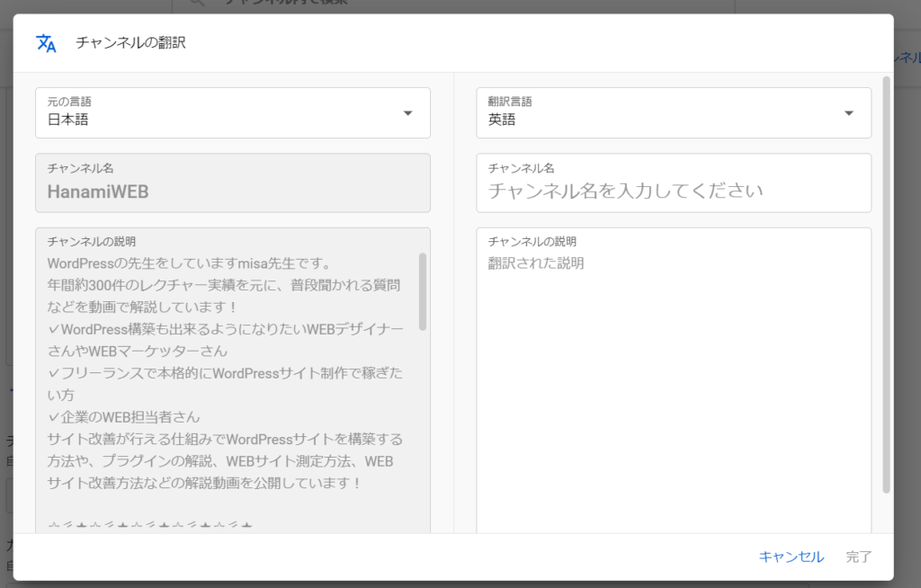Click the original description scrollbar thumb
Viewport: 921px width, 588px height.
423,292
